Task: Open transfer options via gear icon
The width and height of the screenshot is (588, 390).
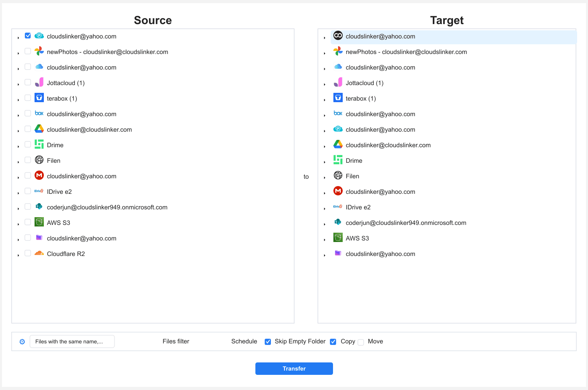Action: (x=22, y=342)
